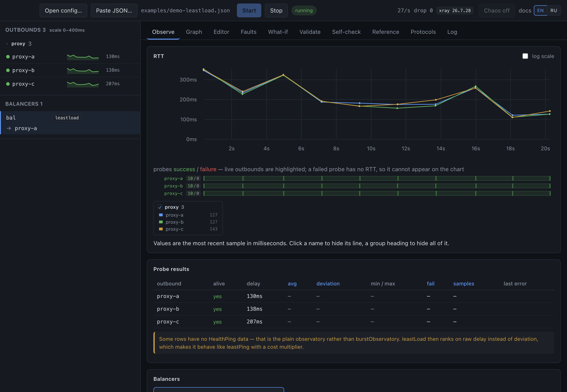The height and width of the screenshot is (392, 567).
Task: Switch to the Faults tab
Action: (x=248, y=32)
